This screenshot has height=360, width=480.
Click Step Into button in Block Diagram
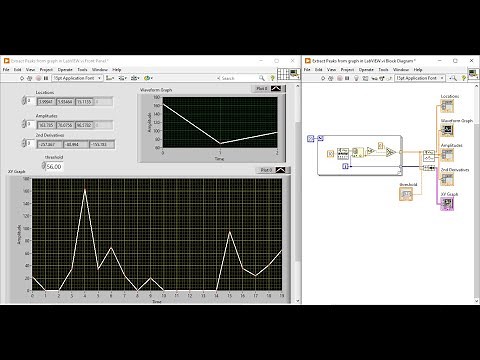[374, 78]
